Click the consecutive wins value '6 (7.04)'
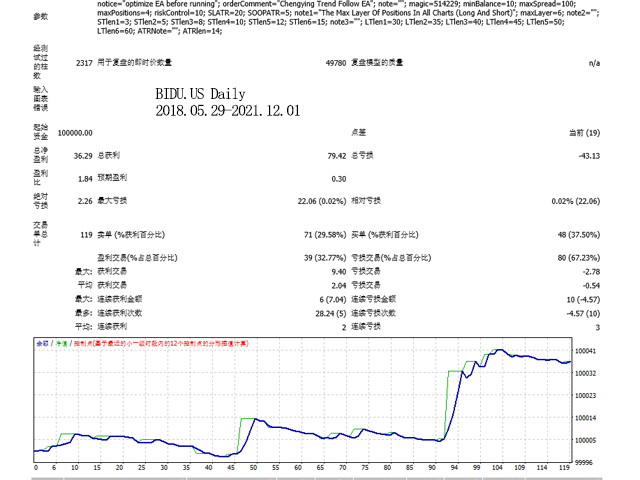The height and width of the screenshot is (480, 640). [x=333, y=300]
